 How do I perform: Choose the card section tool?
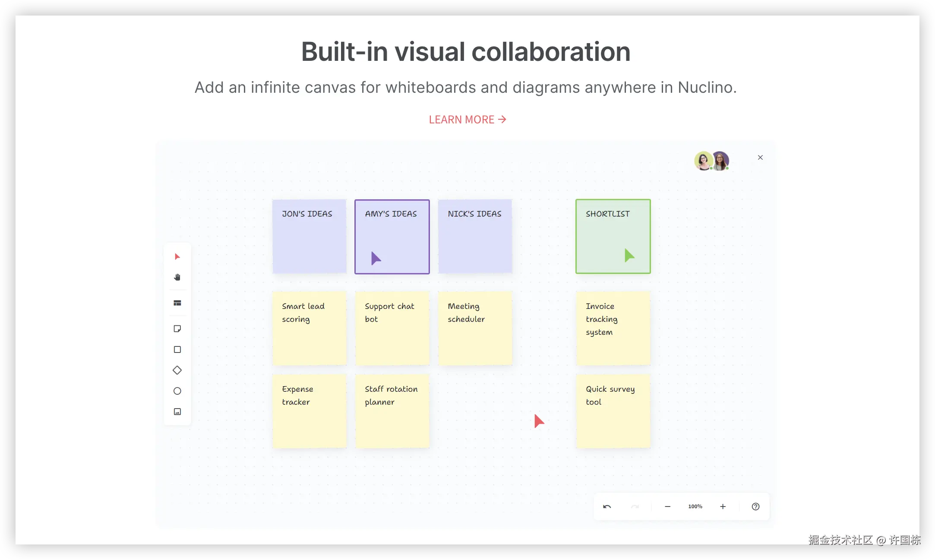click(177, 303)
